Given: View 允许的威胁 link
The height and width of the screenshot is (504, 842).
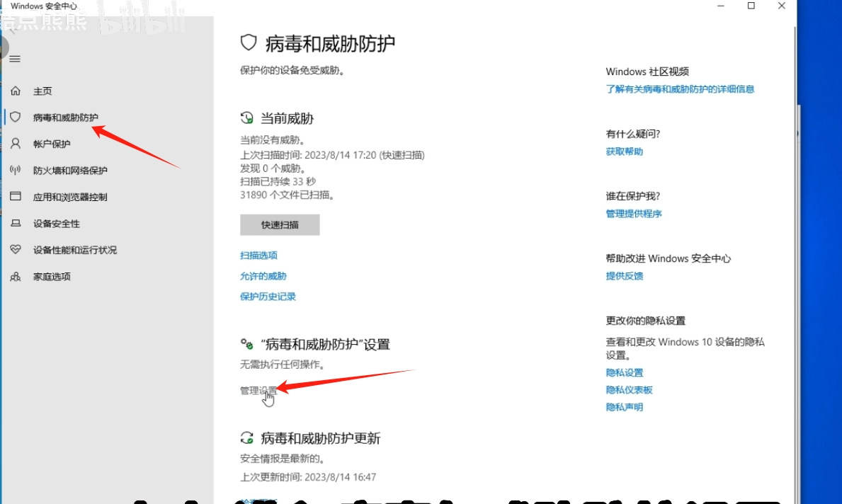Looking at the screenshot, I should (263, 276).
